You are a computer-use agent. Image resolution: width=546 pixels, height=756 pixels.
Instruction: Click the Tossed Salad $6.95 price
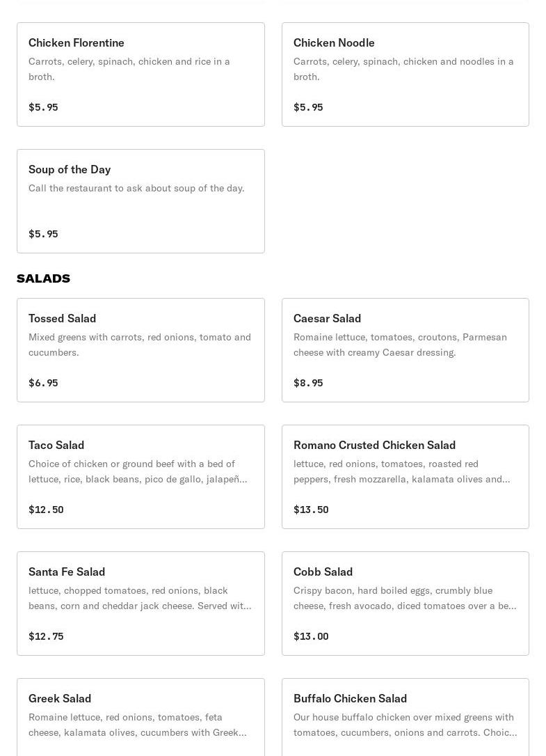pos(43,383)
